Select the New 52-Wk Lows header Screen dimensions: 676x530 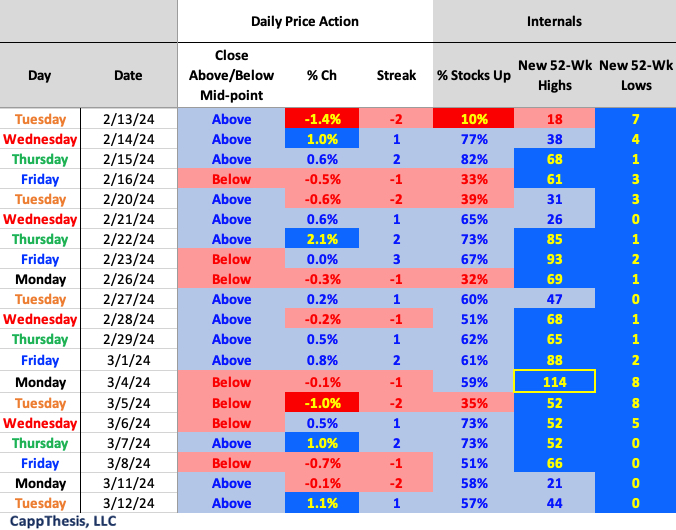636,75
